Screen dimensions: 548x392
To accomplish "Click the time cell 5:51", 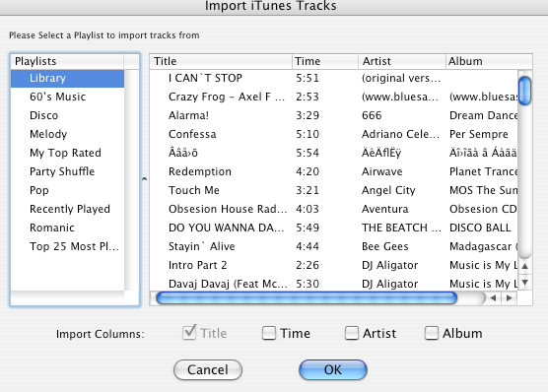I will [308, 78].
